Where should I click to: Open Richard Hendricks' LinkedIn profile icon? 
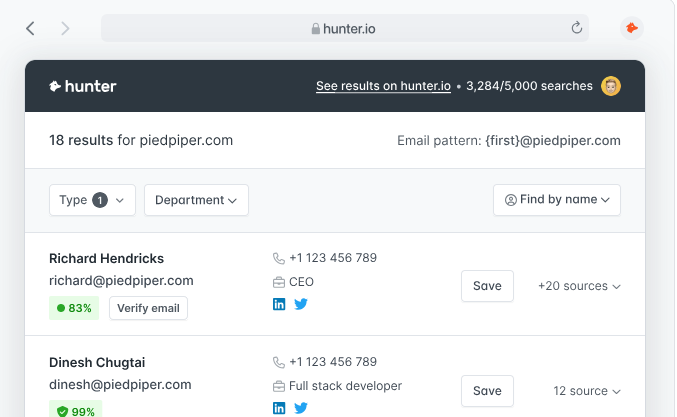point(279,304)
